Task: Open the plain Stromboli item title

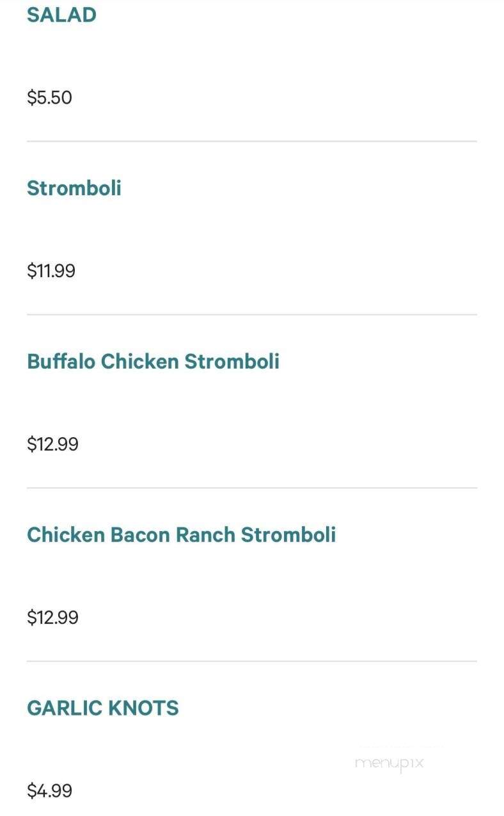Action: 74,188
